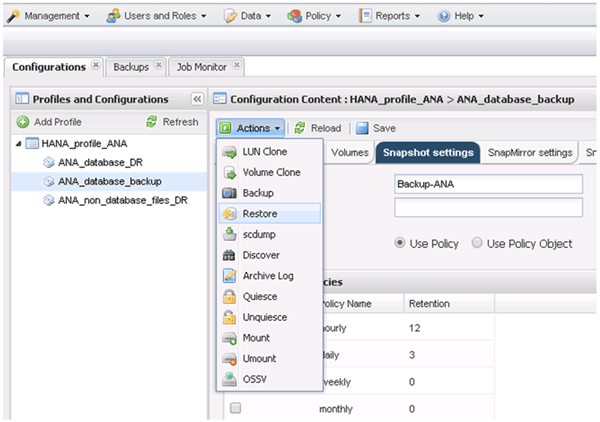
Task: Click the Volume Clone icon
Action: coord(228,172)
